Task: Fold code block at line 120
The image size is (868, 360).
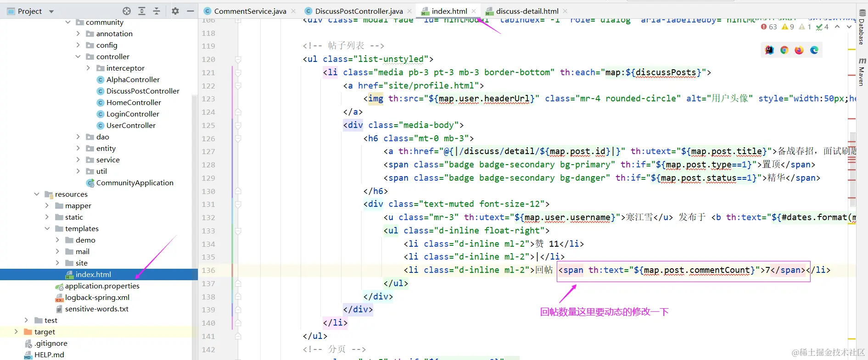Action: [x=238, y=59]
